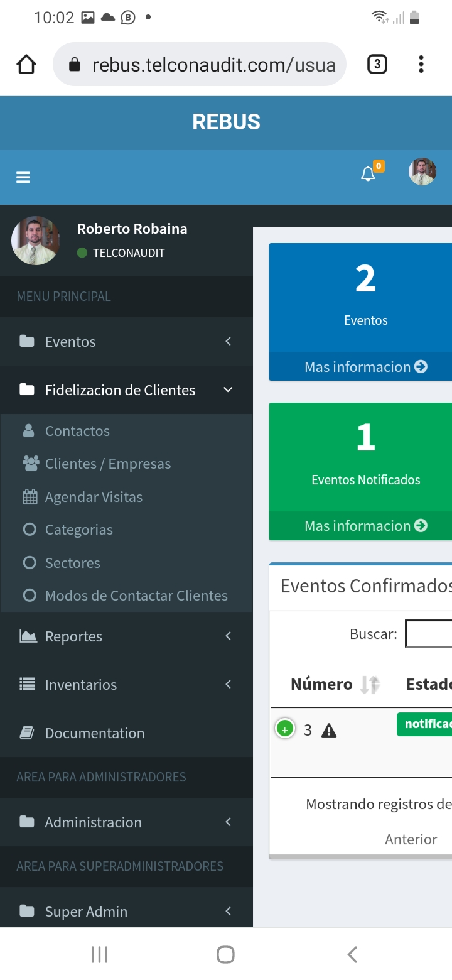Click the warning triangle beside number 3

point(329,730)
